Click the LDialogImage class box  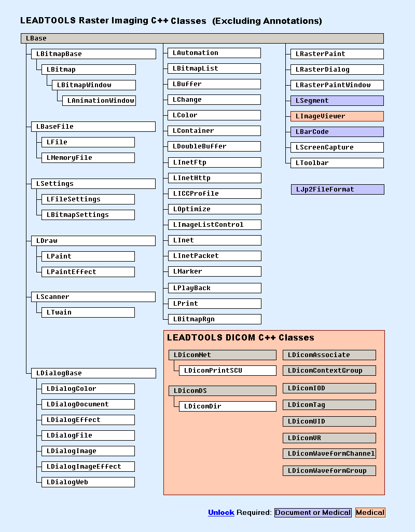coord(88,451)
